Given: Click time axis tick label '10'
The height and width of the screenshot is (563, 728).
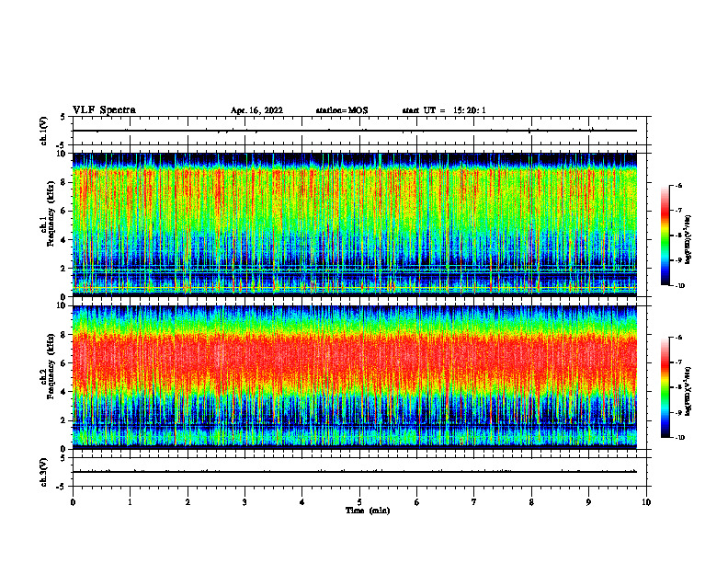Looking at the screenshot, I should tap(646, 502).
